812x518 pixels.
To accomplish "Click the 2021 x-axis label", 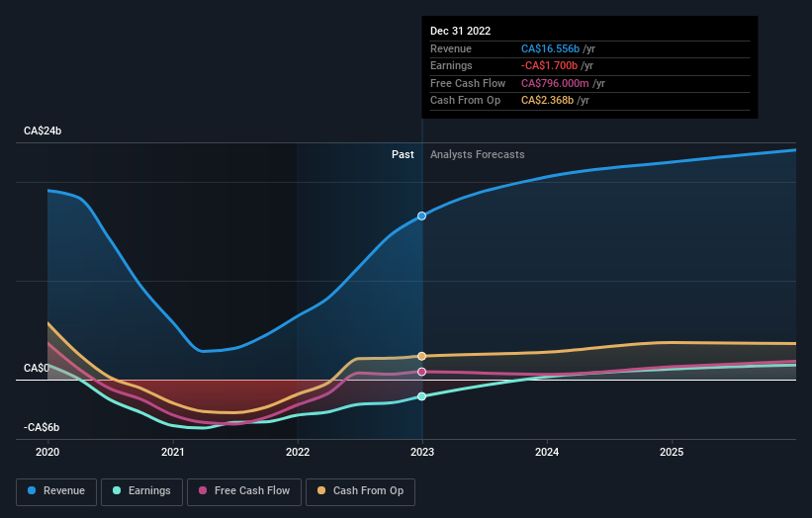I will (172, 452).
